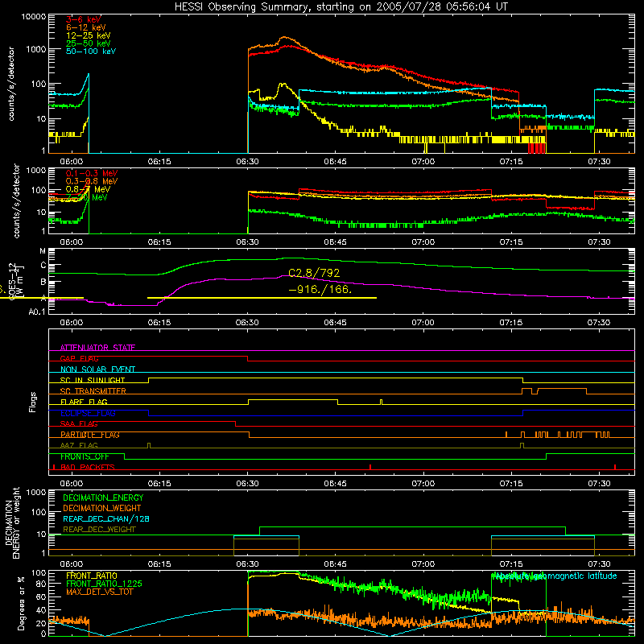Click the 06:30 time label under GOES panel

pyautogui.click(x=247, y=323)
